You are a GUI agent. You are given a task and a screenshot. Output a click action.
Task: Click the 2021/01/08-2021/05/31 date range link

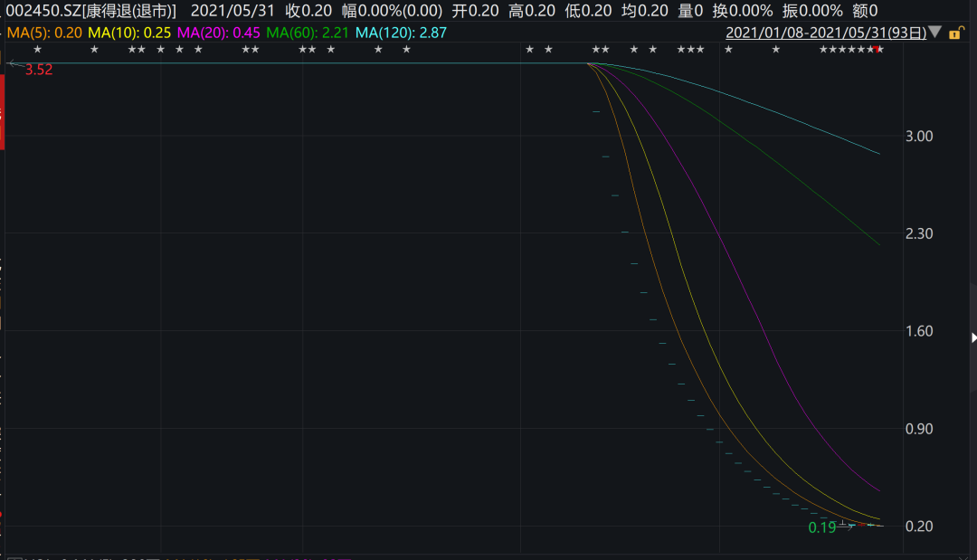click(826, 33)
